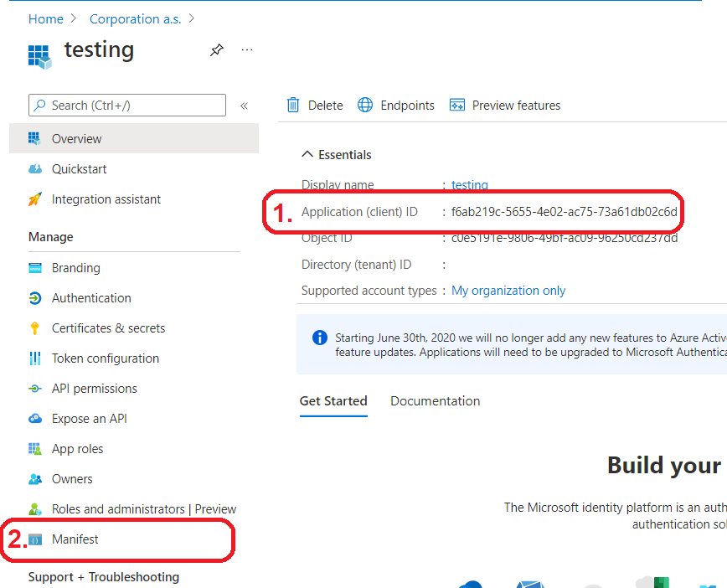Click the Quickstart cloud icon
727x588 pixels.
(x=35, y=169)
